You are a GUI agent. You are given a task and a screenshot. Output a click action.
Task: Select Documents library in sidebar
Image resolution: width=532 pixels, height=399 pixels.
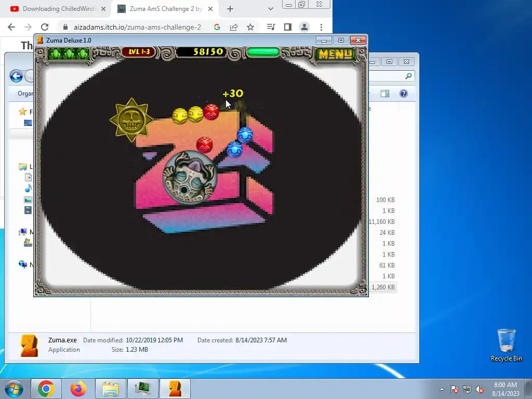click(28, 177)
